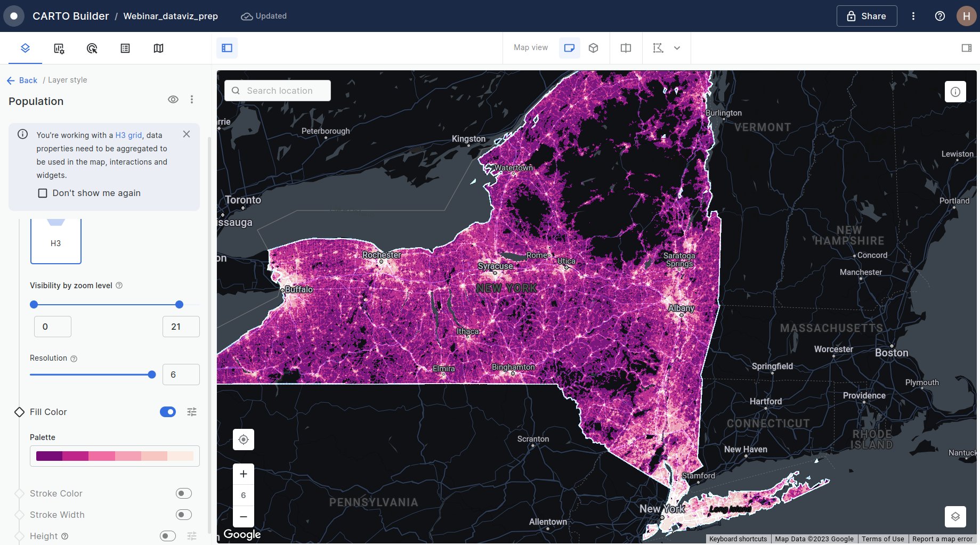The width and height of the screenshot is (980, 545).
Task: Expand the selection tool dropdown chevron
Action: [x=677, y=48]
